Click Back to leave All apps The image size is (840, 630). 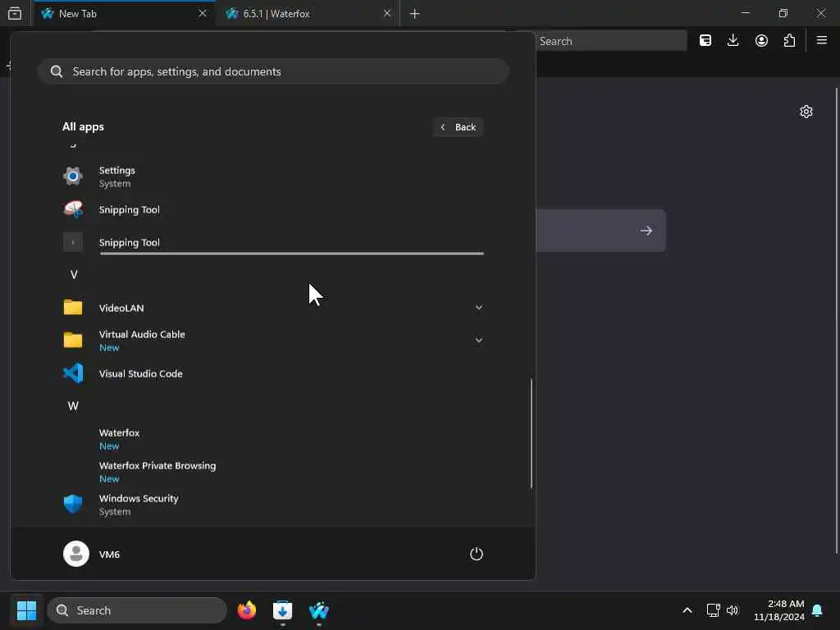pos(458,127)
